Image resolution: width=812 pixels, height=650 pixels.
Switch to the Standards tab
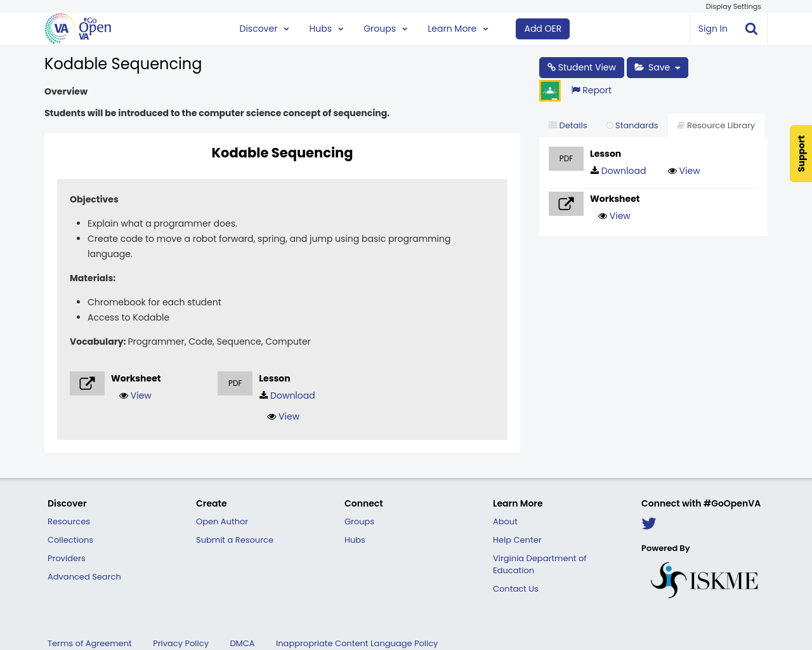(632, 125)
